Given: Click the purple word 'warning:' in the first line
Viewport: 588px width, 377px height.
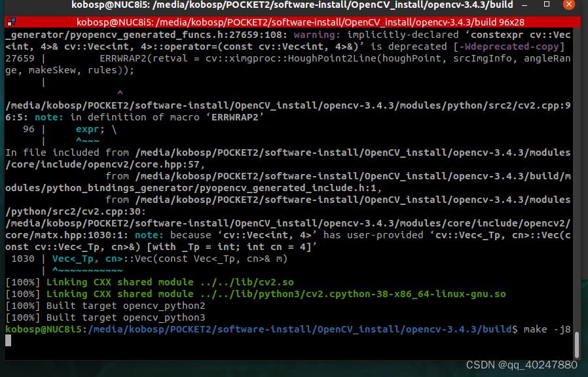Looking at the screenshot, I should coord(318,35).
